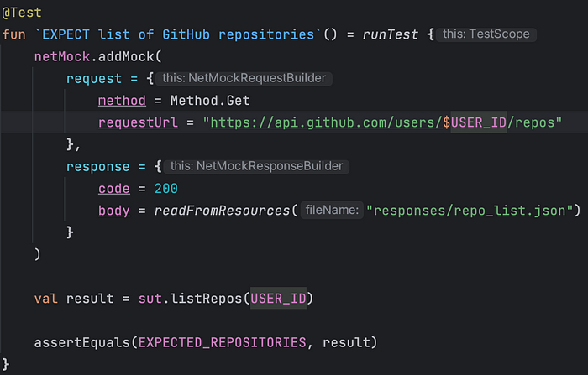The width and height of the screenshot is (588, 375).
Task: Click the underlined requestUrl property
Action: [138, 122]
